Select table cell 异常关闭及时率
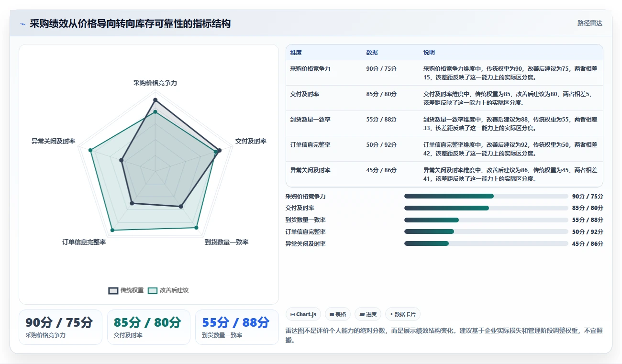This screenshot has width=622, height=364. coord(310,170)
